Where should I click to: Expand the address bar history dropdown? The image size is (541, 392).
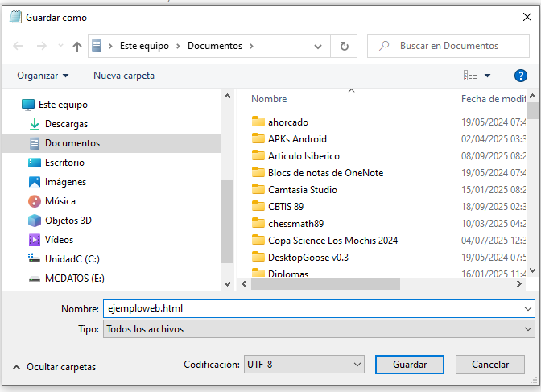point(321,47)
